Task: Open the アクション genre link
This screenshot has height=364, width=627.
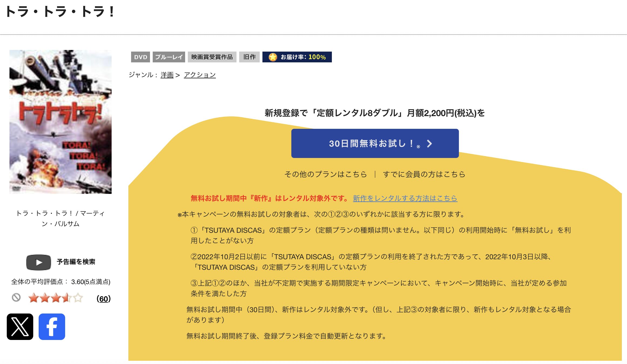Action: pyautogui.click(x=200, y=75)
